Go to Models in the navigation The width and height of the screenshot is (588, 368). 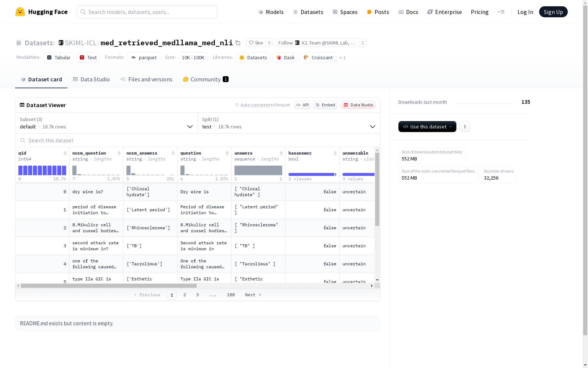point(271,12)
